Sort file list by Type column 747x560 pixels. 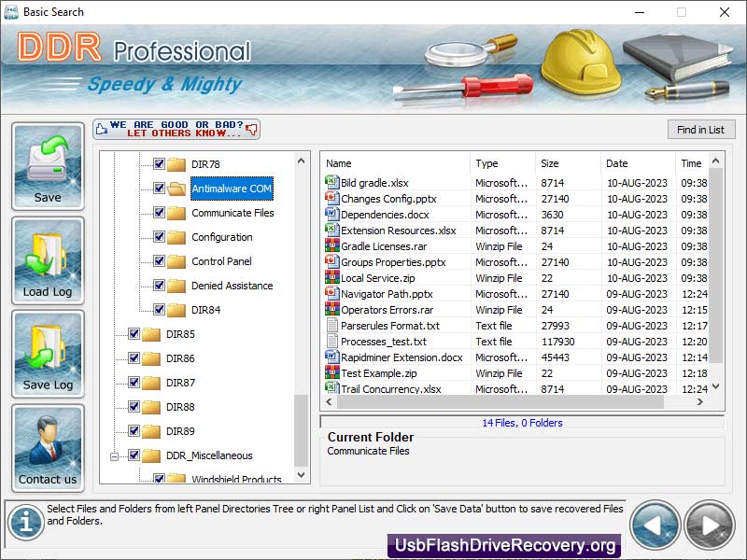503,163
